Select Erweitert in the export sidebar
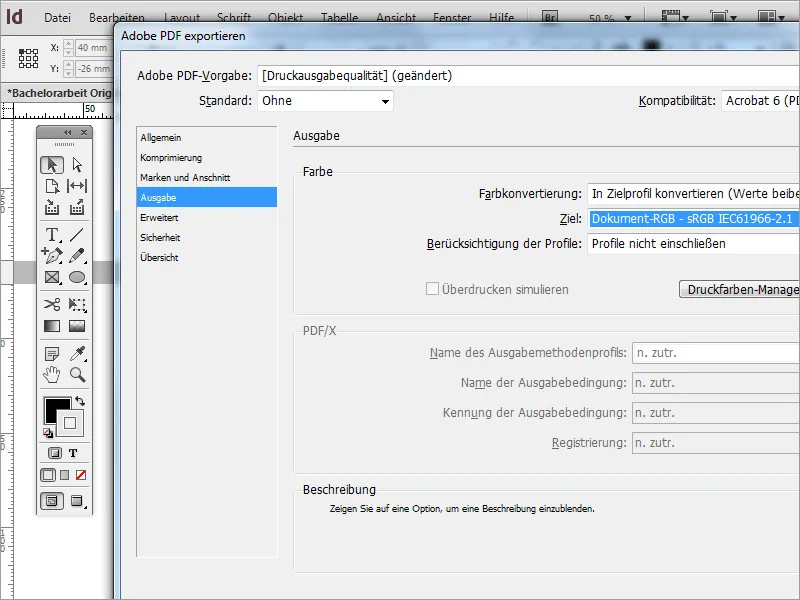Image resolution: width=800 pixels, height=600 pixels. (x=207, y=217)
